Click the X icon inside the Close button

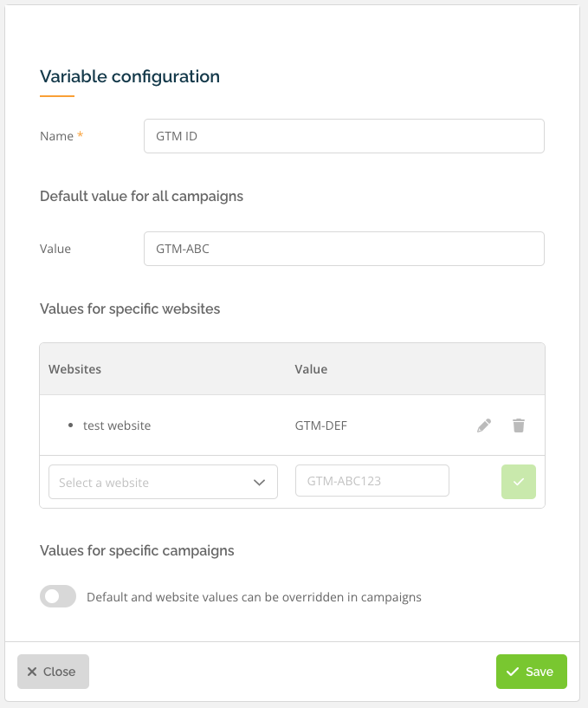31,671
